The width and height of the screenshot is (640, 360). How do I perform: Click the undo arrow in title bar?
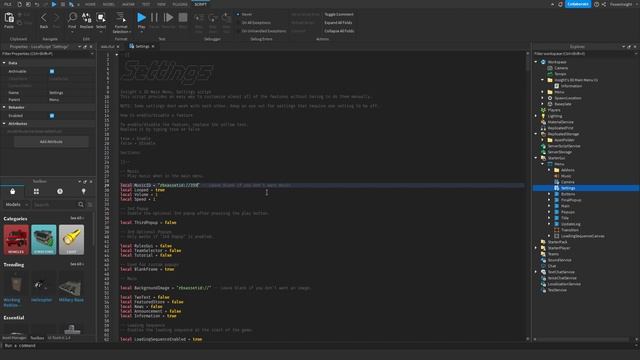pos(37,4)
